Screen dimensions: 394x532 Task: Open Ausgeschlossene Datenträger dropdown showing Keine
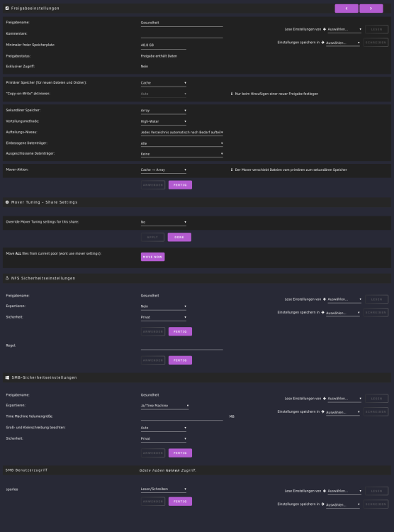pos(181,154)
